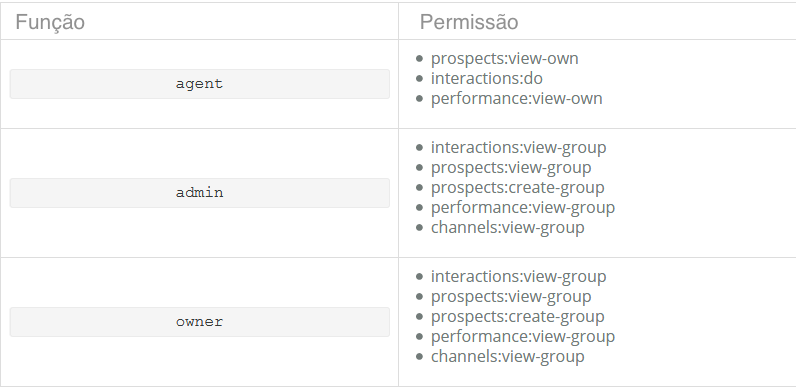Click performance:view-group in admin row
Screen dimensions: 796x389
[523, 207]
